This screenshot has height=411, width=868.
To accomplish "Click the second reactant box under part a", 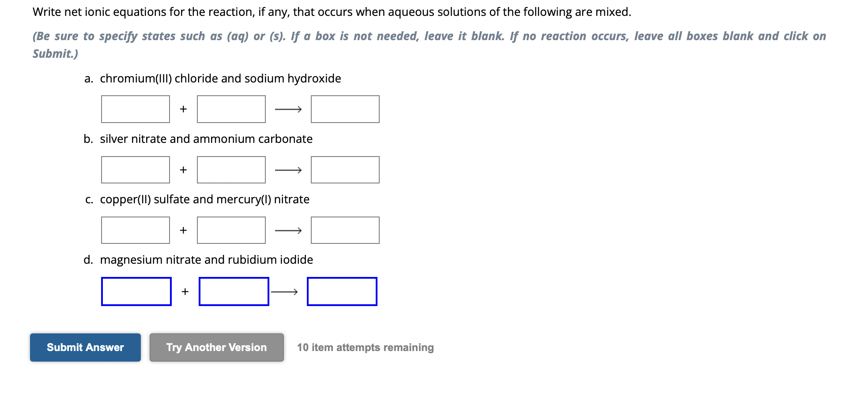I will [231, 109].
